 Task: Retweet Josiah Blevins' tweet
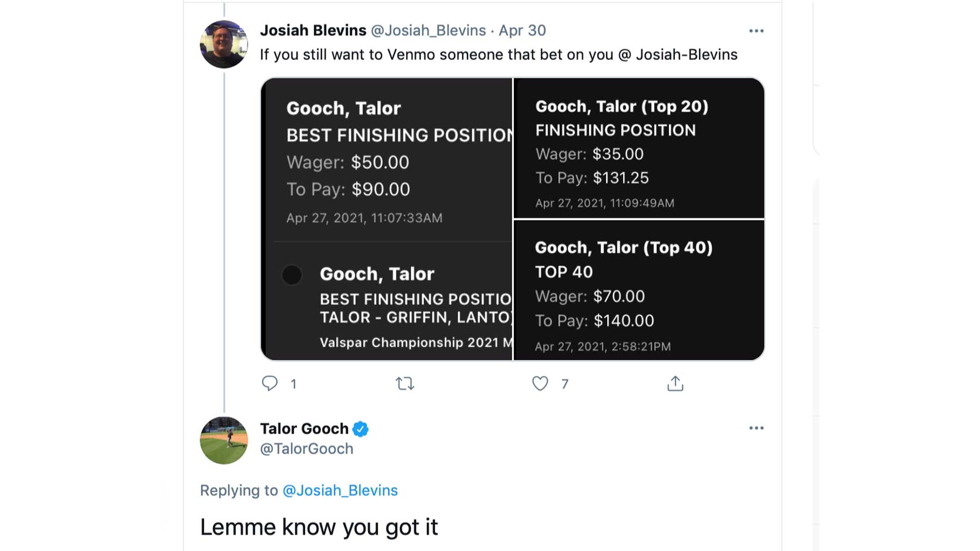(x=405, y=383)
